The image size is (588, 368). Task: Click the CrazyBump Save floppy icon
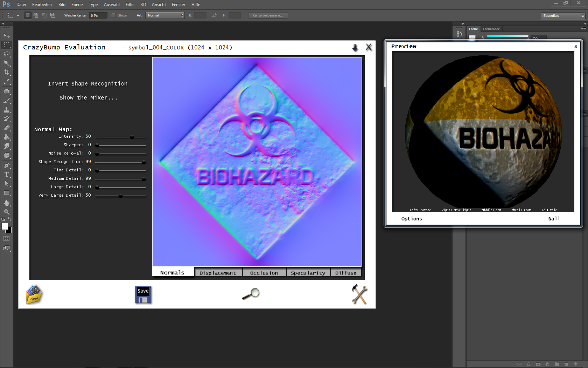143,295
